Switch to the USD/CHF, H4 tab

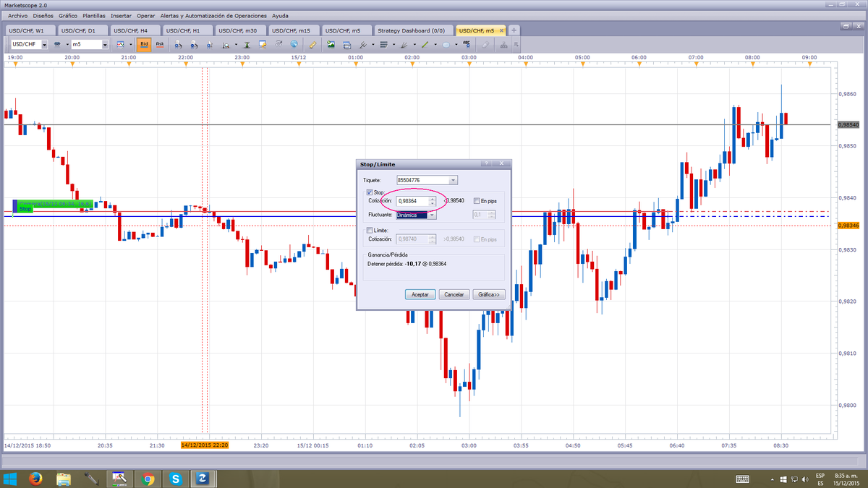click(x=135, y=30)
